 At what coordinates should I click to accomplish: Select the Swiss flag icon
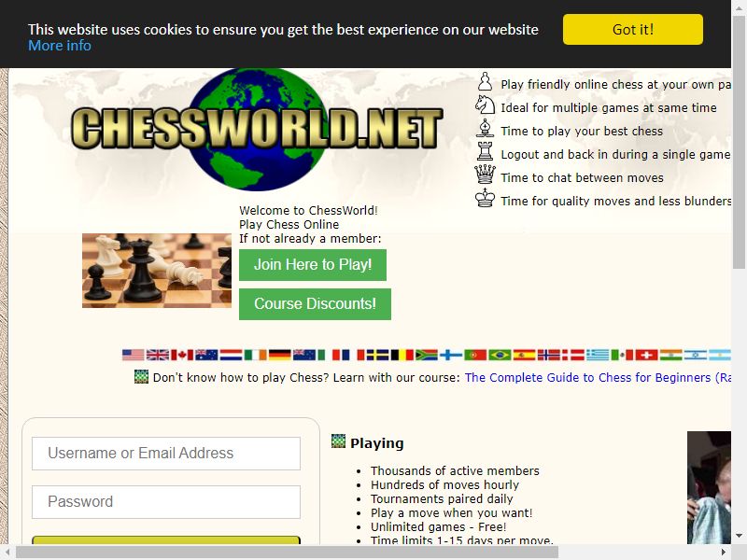[x=646, y=355]
